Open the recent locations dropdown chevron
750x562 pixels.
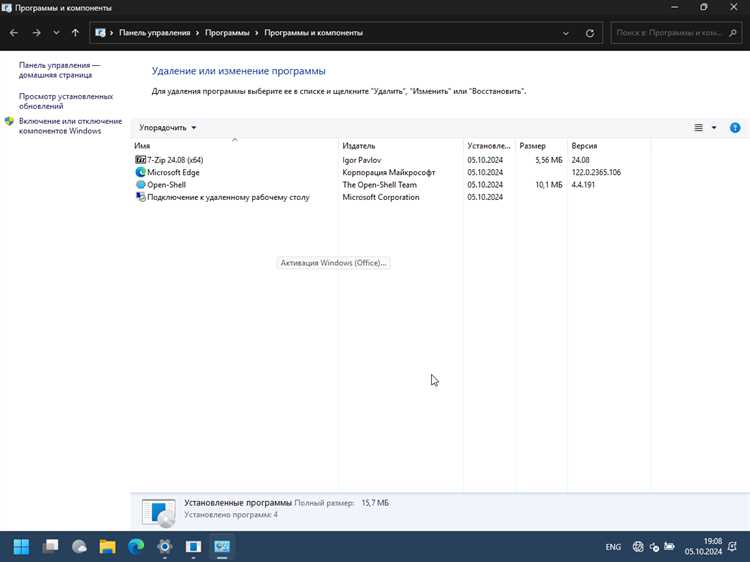[x=56, y=33]
